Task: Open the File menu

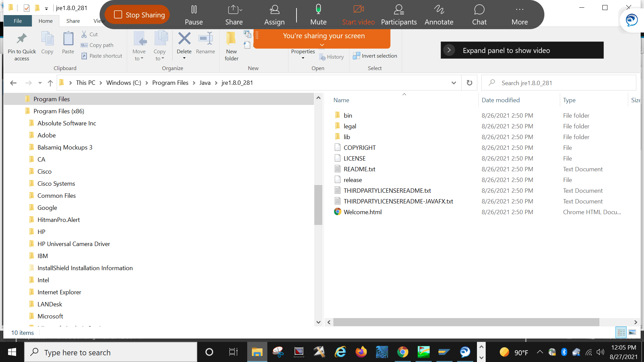Action: [x=17, y=21]
